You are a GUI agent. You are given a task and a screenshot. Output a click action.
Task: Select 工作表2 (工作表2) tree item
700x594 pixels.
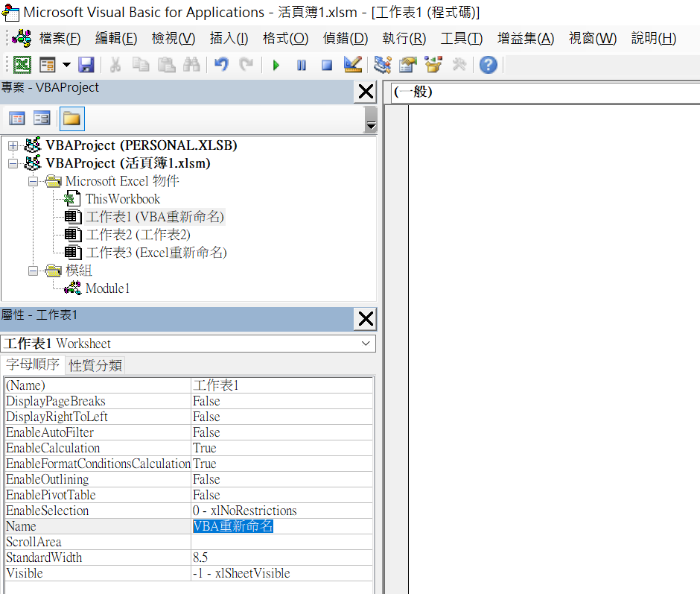coord(138,235)
